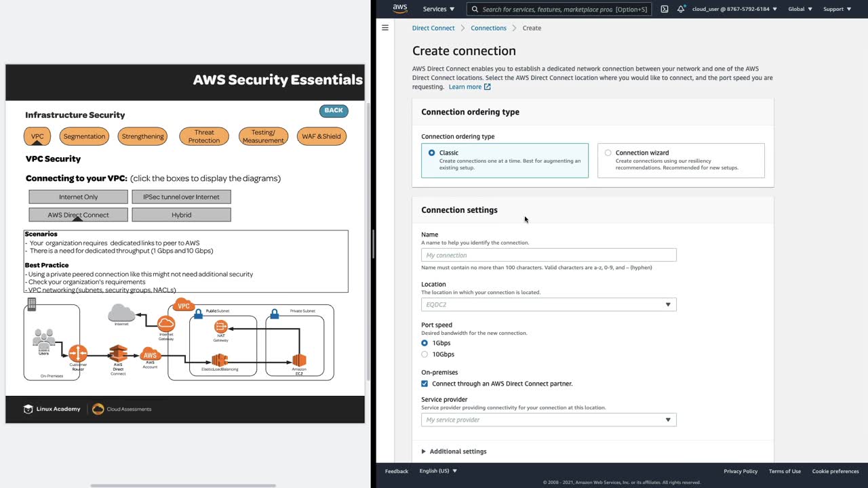868x488 pixels.
Task: Open the notifications bell icon
Action: pos(681,9)
